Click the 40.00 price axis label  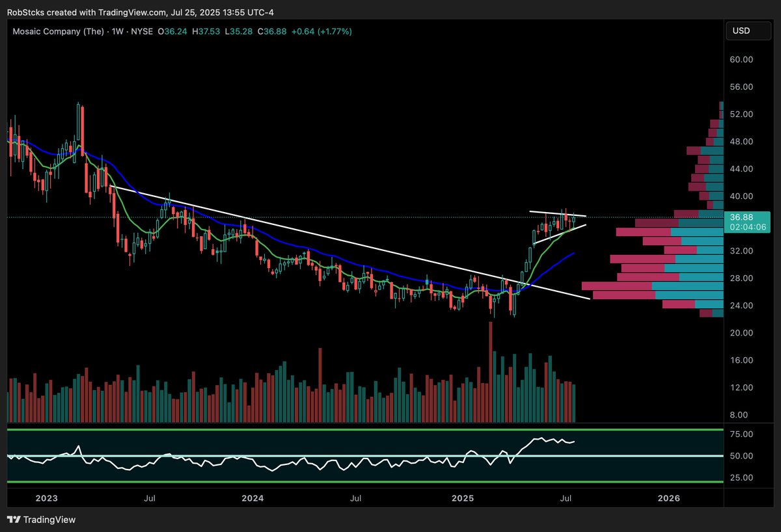tap(741, 196)
